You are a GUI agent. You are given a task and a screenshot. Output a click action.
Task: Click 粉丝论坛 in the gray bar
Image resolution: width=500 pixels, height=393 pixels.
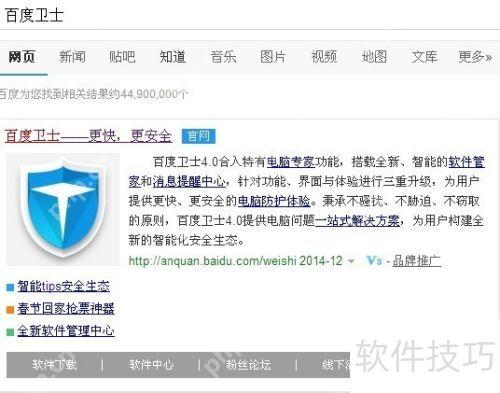248,365
